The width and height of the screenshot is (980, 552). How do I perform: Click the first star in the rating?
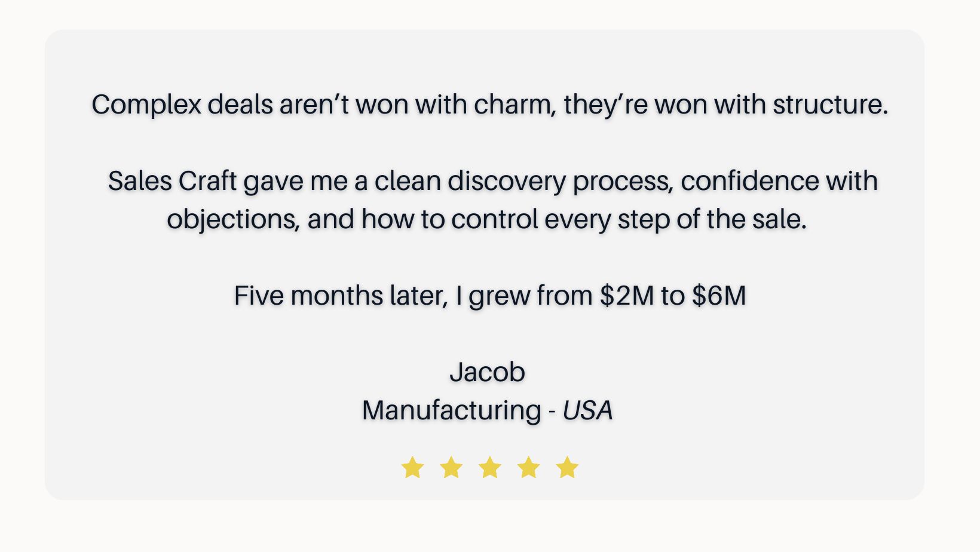(412, 468)
